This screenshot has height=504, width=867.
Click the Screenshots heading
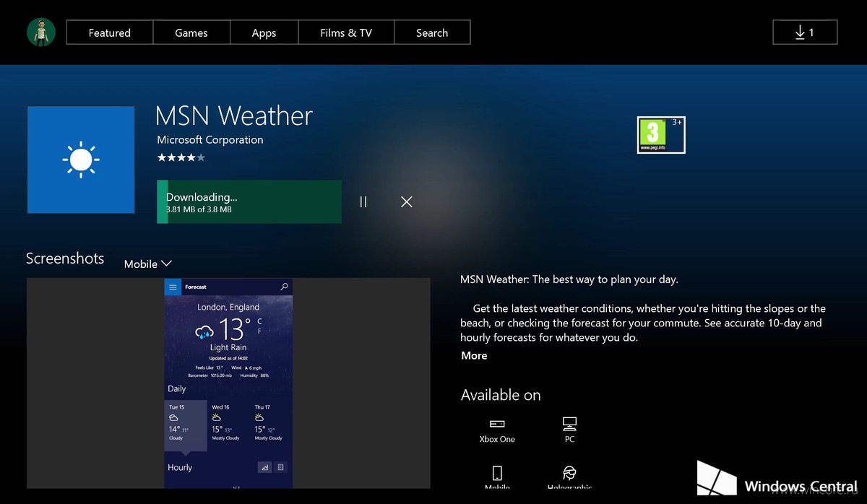pyautogui.click(x=65, y=258)
